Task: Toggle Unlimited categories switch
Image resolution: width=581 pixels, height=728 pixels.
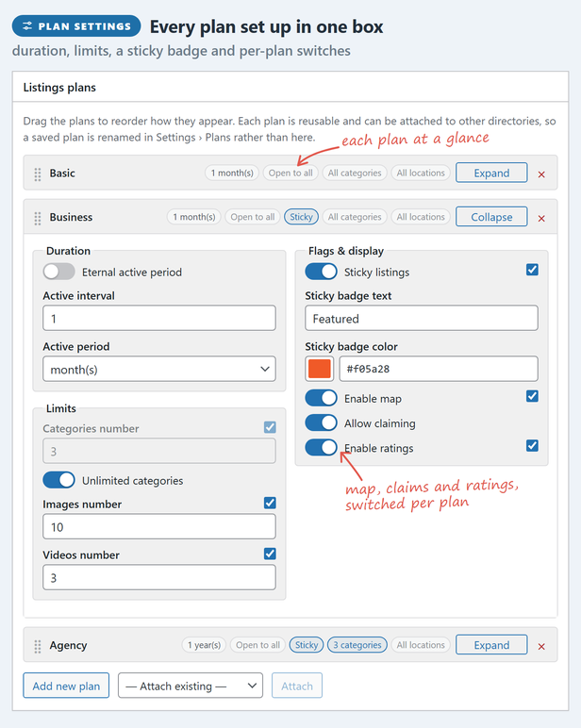Action: [x=59, y=480]
